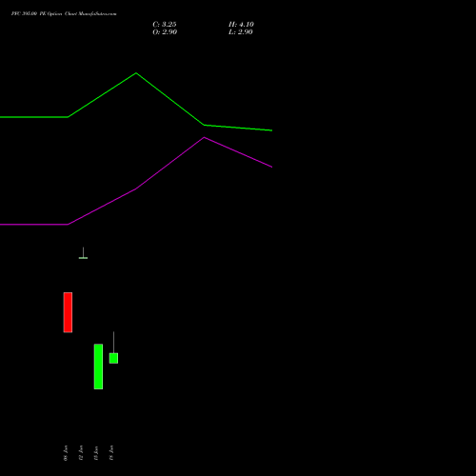Click the date label below the tall green candle
Screen dimensions: 476x476
click(x=96, y=453)
